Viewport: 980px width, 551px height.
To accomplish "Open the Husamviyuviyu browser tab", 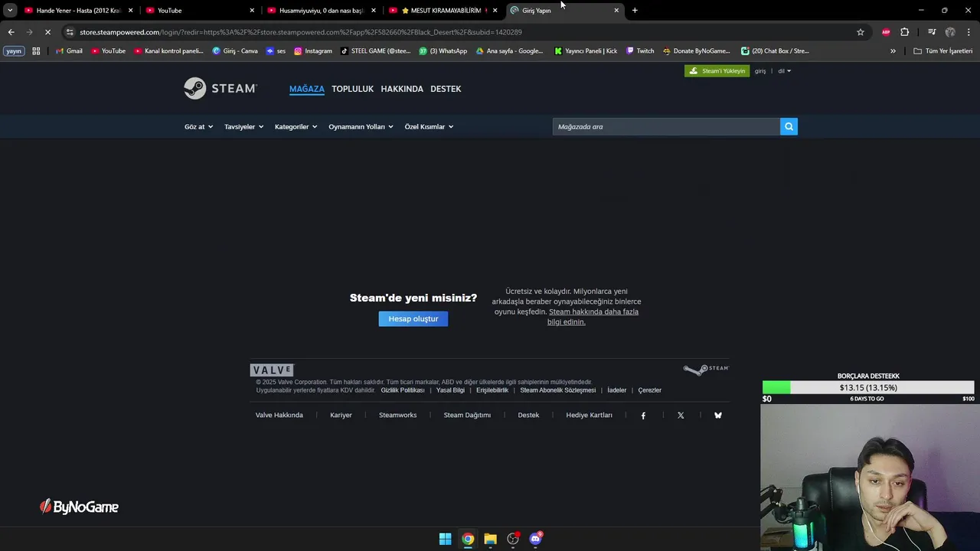I will click(322, 11).
